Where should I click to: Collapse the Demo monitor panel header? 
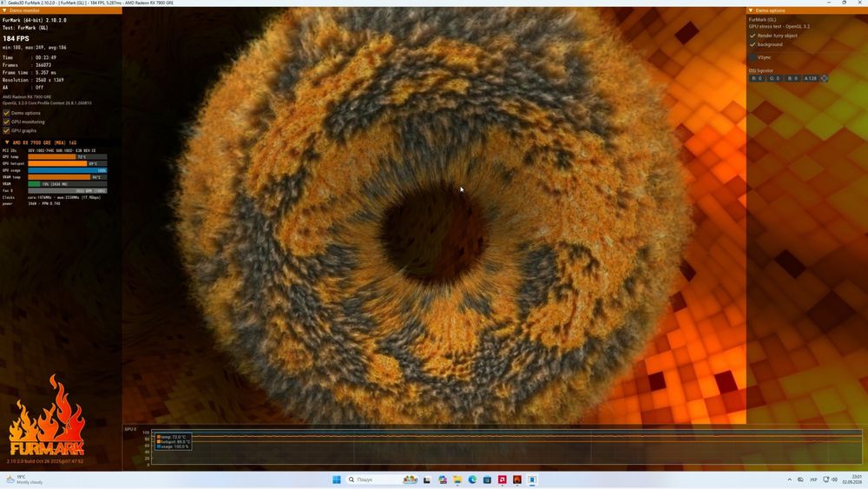(4, 10)
